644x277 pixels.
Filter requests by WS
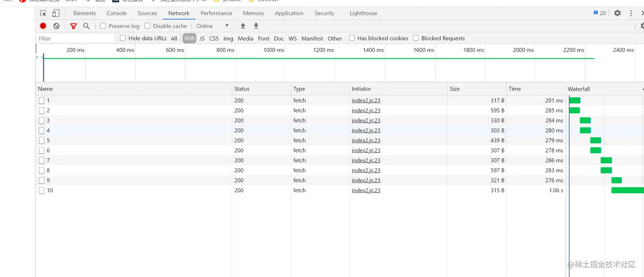coord(293,38)
